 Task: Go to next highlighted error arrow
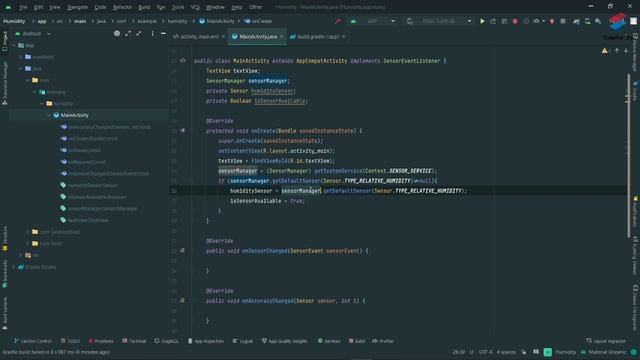[x=626, y=51]
